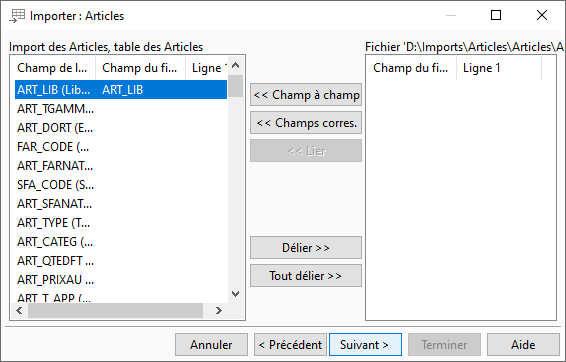
Task: Go to next step with Suivant
Action: click(x=365, y=345)
